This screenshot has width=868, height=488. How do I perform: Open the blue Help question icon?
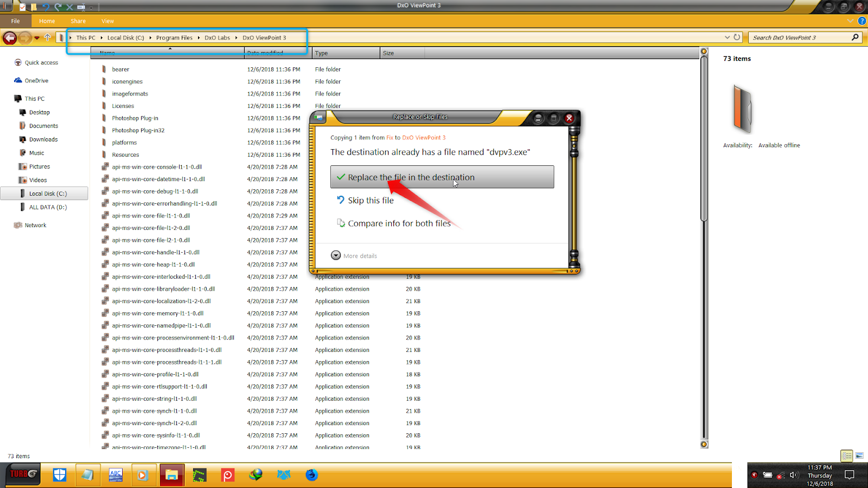click(x=862, y=21)
